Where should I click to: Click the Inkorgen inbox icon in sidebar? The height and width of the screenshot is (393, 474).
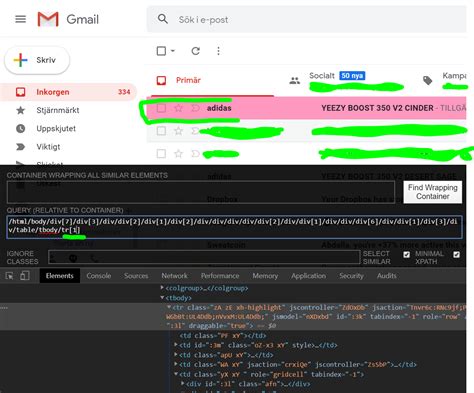(x=21, y=92)
